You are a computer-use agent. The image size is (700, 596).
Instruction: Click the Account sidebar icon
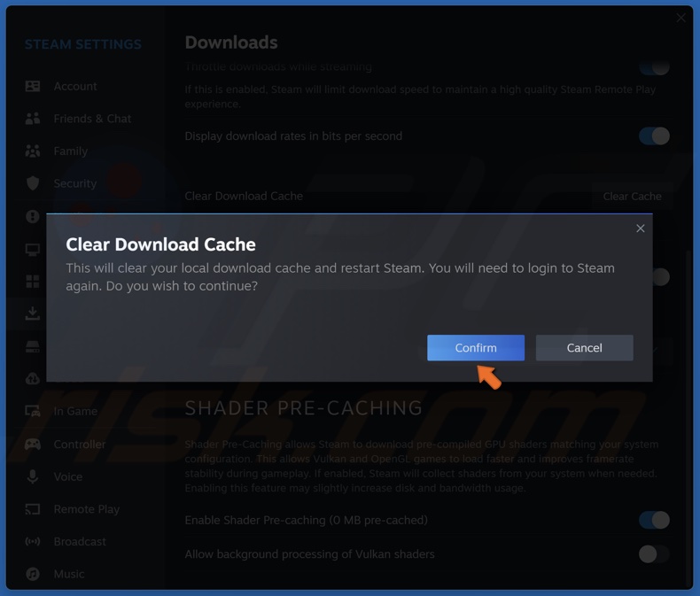tap(33, 86)
